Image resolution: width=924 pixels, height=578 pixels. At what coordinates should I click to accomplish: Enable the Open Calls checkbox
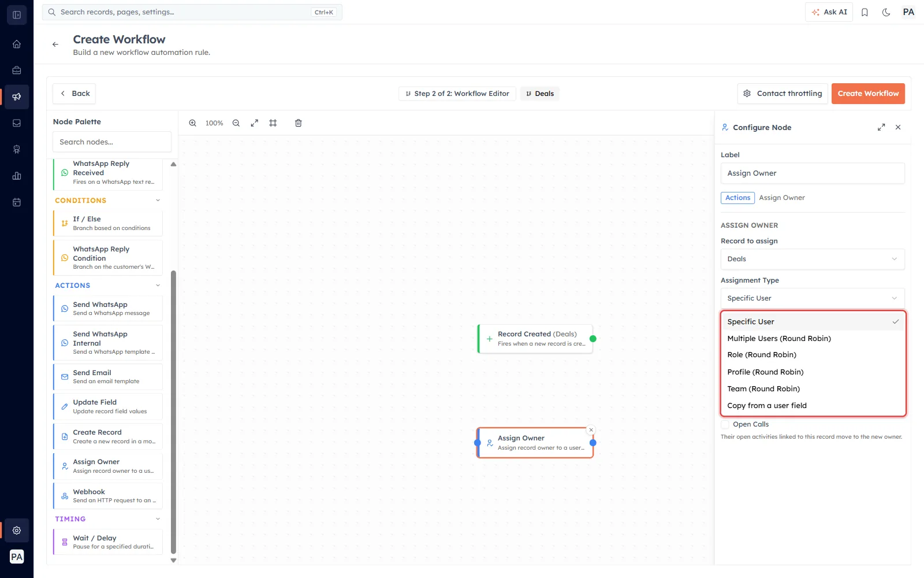725,424
